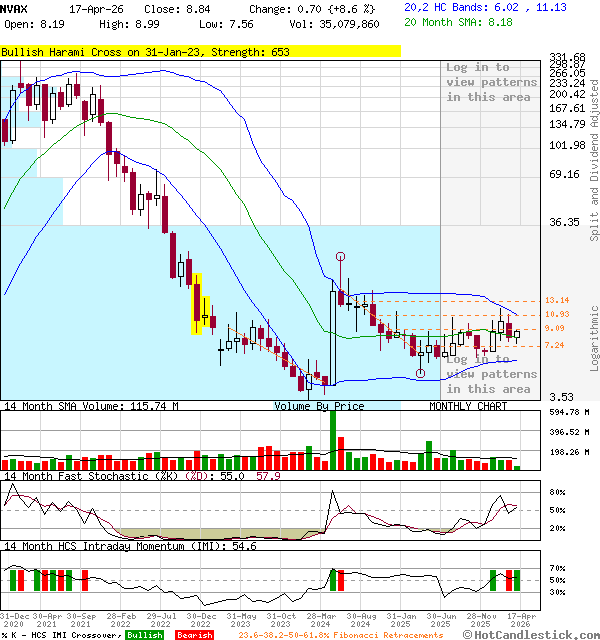
Task: Click the MONTHLY CHART label
Action: 468,406
